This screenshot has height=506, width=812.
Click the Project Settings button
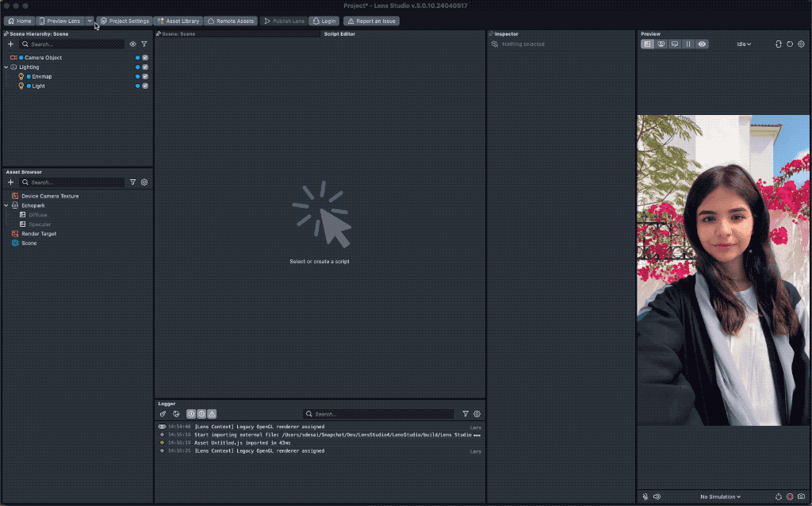124,21
